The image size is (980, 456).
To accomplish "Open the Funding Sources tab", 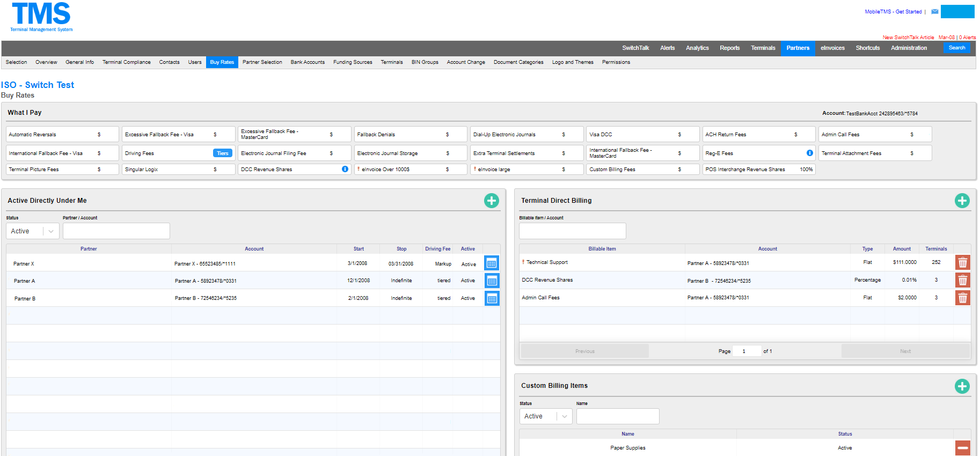I will pos(353,62).
